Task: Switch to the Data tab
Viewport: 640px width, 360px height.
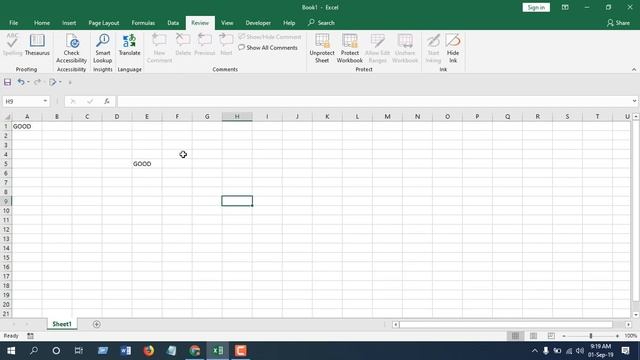Action: (173, 23)
